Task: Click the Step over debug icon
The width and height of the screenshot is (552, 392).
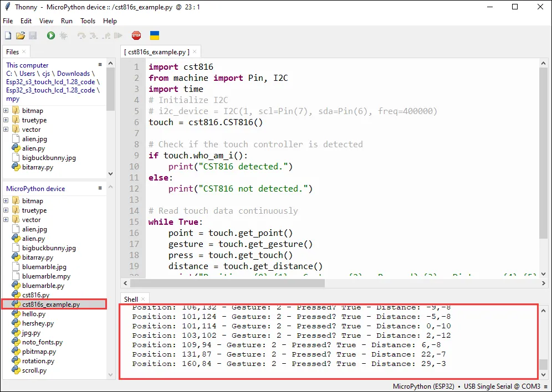Action: tap(81, 35)
